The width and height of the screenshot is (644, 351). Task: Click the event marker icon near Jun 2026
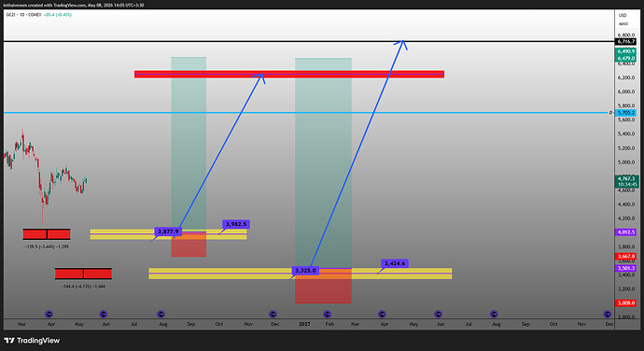(103, 315)
